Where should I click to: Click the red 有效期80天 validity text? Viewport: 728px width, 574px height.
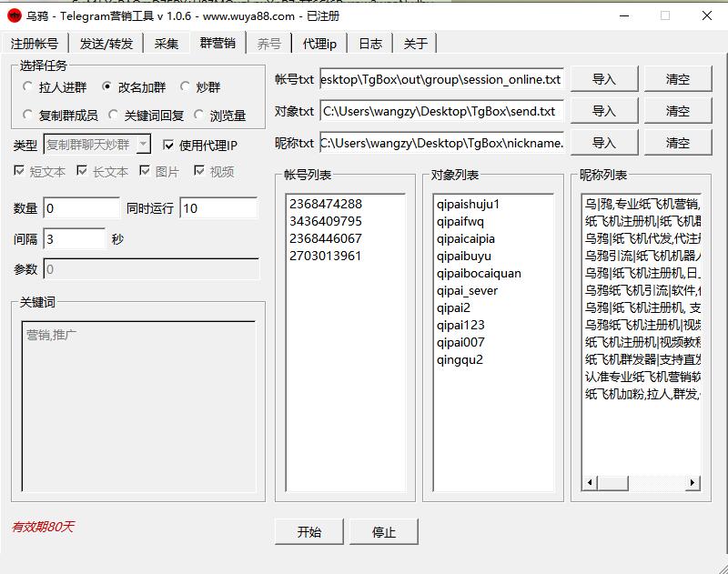(43, 527)
